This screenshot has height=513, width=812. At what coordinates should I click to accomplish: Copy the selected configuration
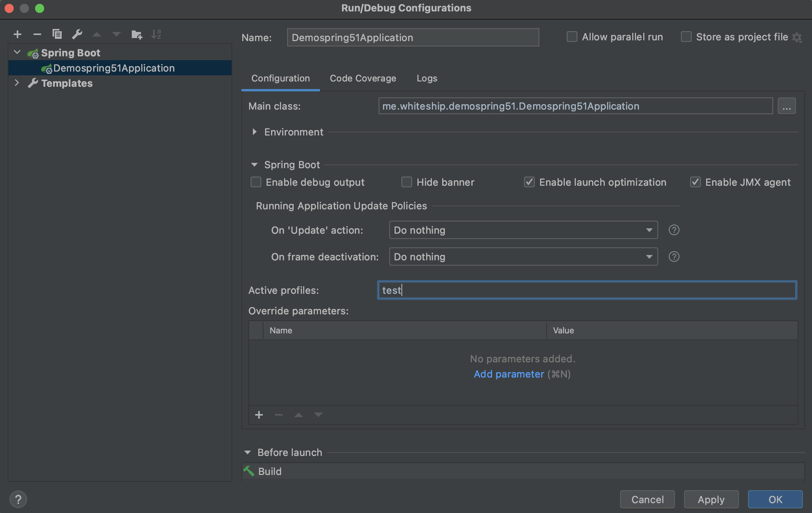pyautogui.click(x=57, y=34)
